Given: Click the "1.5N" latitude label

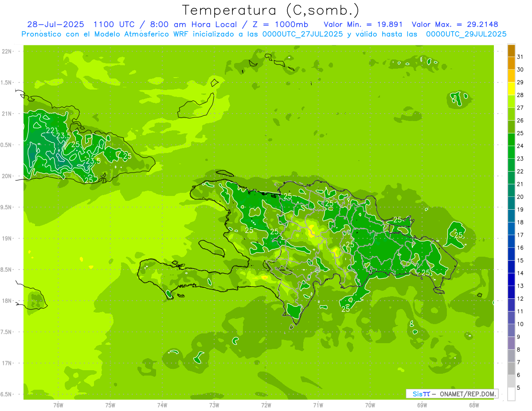Looking at the screenshot, I should [7, 82].
